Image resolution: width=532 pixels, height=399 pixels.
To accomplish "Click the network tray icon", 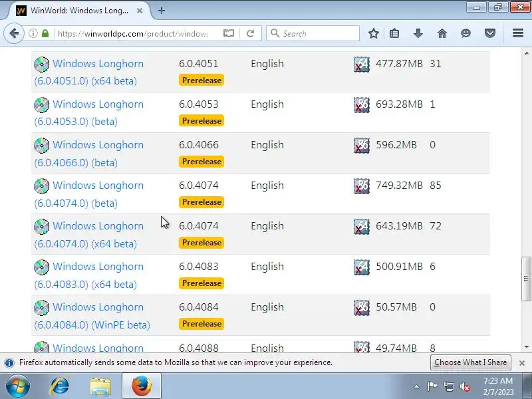I will tap(448, 386).
